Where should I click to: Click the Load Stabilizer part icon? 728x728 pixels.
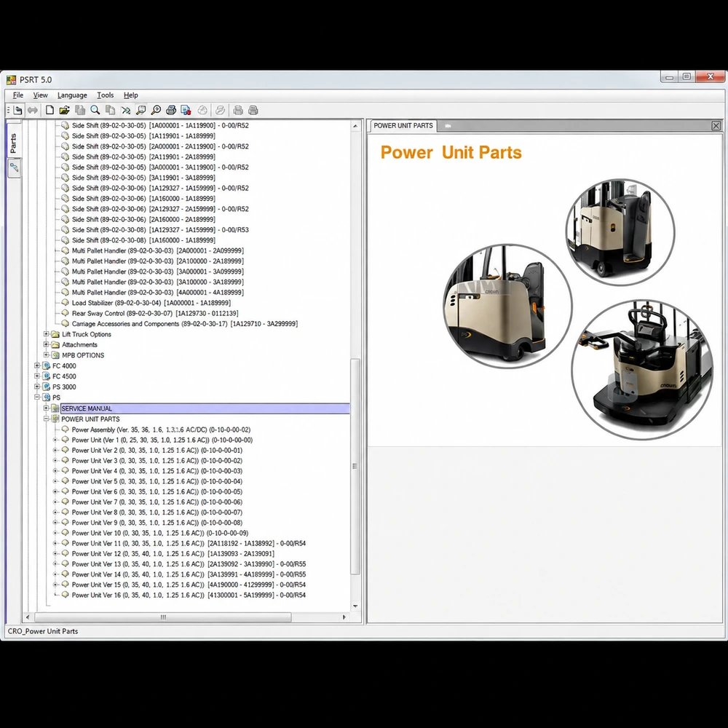[x=65, y=303]
